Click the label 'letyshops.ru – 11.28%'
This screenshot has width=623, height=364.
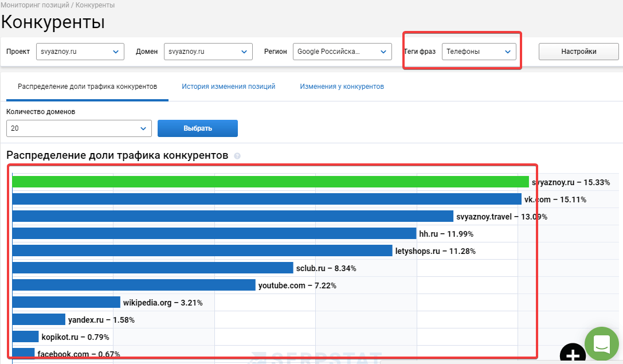coord(436,251)
